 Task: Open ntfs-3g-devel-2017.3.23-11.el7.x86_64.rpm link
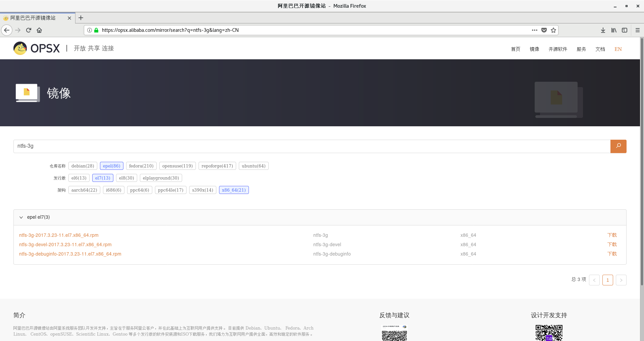tap(65, 245)
